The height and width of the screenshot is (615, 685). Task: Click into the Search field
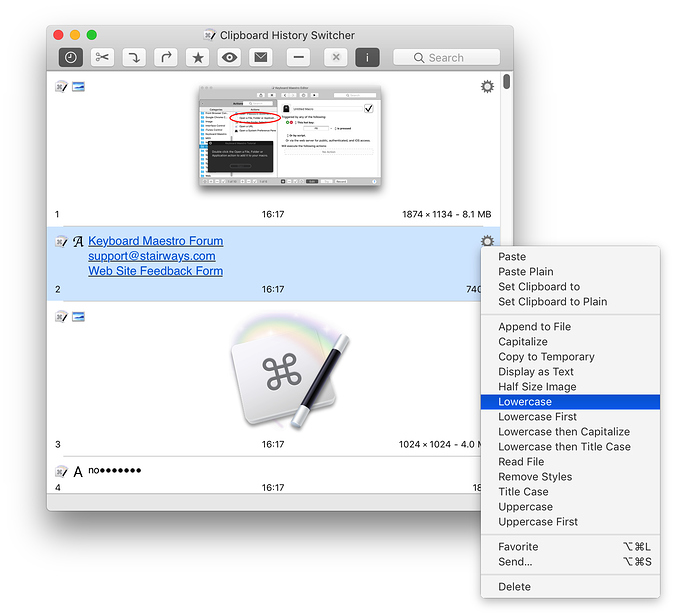tap(446, 57)
